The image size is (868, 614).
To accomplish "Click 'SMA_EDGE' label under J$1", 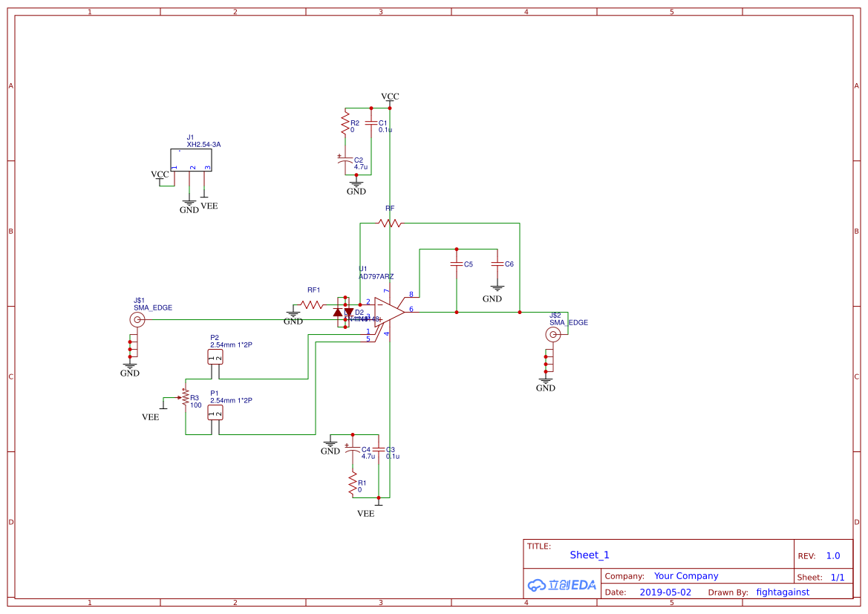I will [153, 308].
